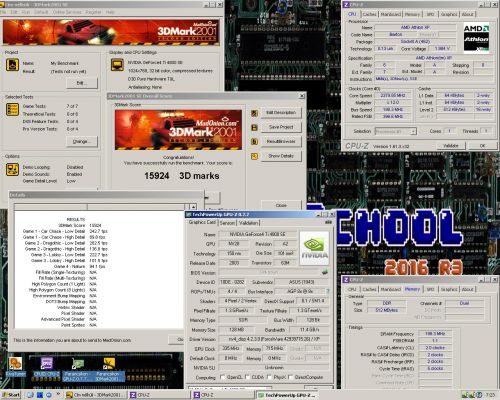Open the CPUID CPU-Z desktop icon

[47, 367]
